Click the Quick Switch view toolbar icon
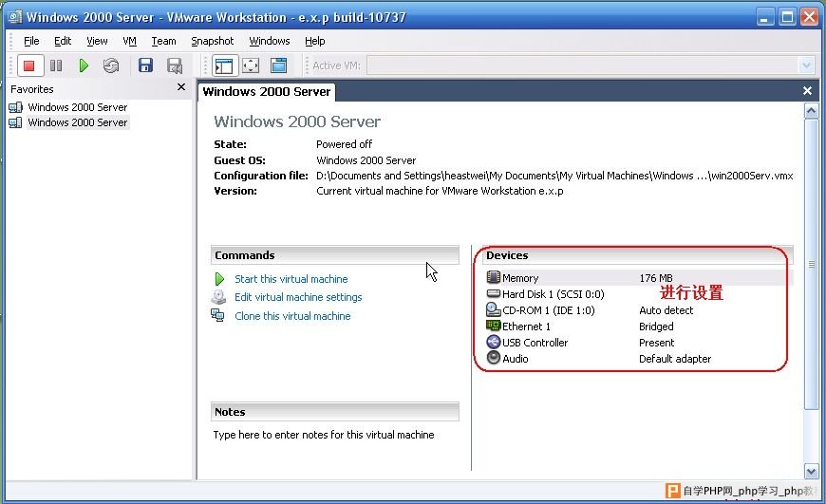 tap(278, 65)
